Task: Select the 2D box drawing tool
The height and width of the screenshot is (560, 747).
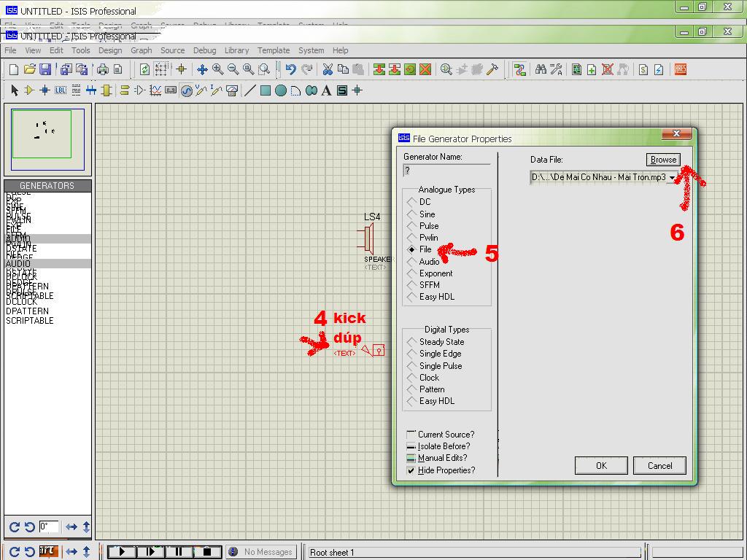Action: (x=266, y=90)
